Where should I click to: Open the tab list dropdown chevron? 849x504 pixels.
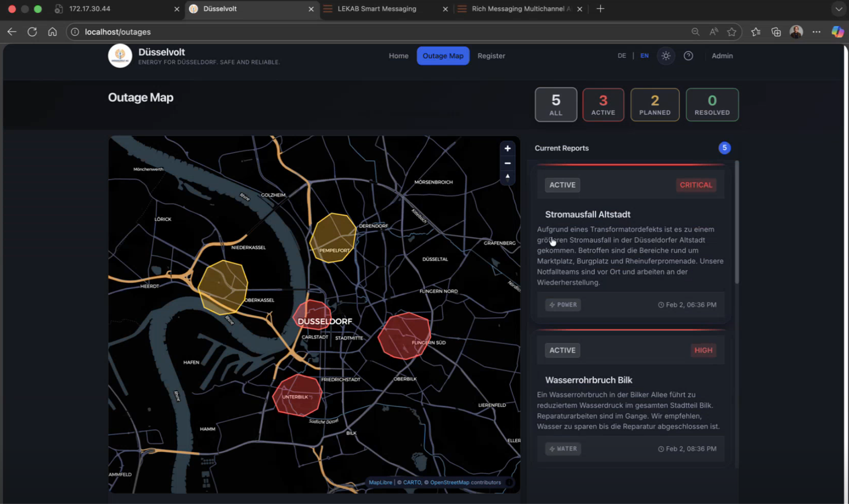click(x=838, y=9)
